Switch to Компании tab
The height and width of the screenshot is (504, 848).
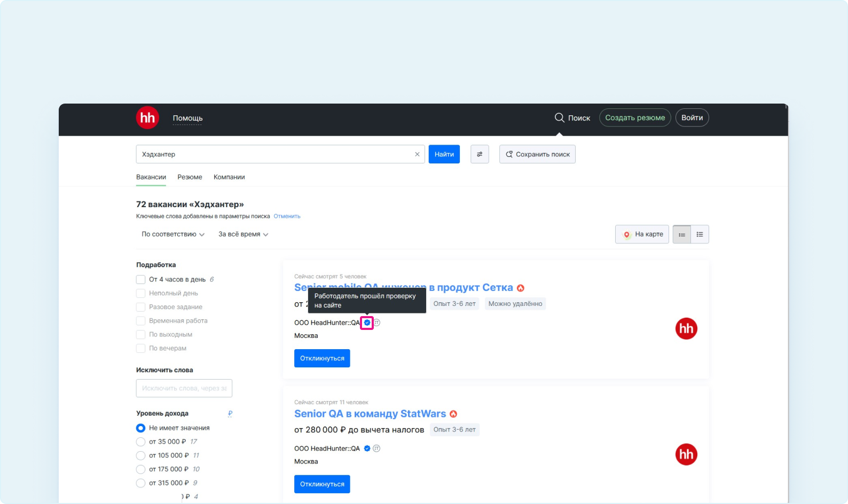click(229, 177)
